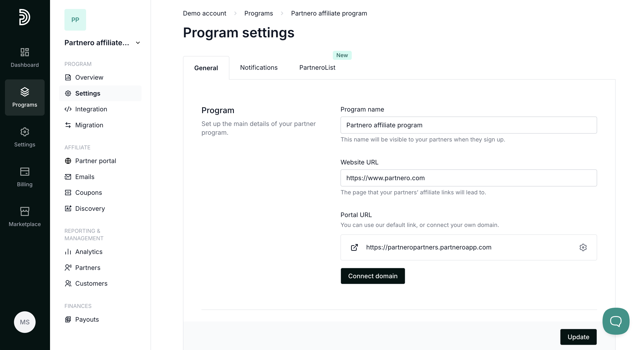Click the Partnero logo at top left

25,17
